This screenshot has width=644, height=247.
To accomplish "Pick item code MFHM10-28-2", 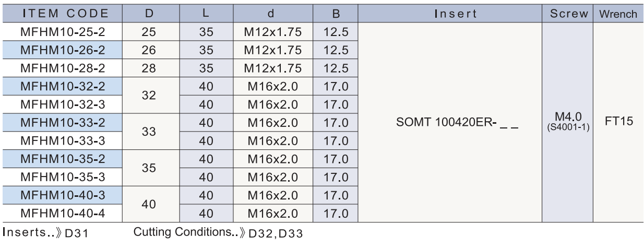I will click(63, 68).
